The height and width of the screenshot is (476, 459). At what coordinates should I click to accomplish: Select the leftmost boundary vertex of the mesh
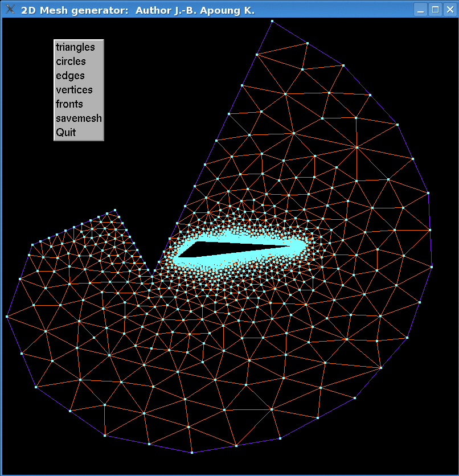coord(7,316)
